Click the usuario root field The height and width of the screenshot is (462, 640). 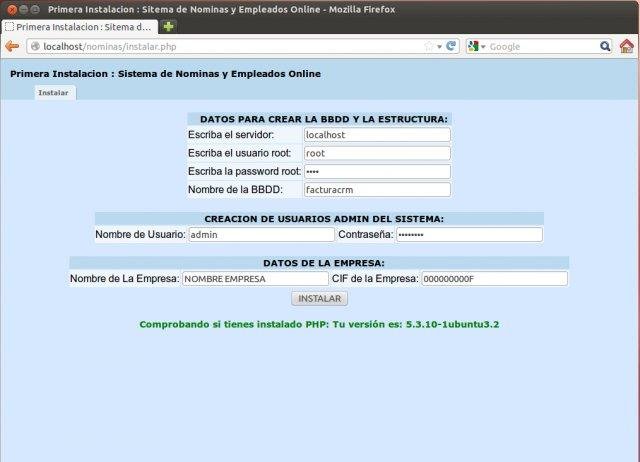tap(377, 153)
